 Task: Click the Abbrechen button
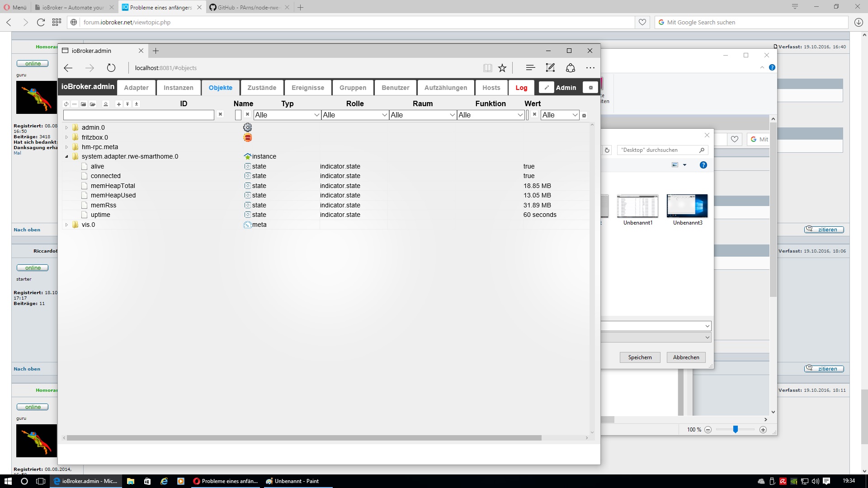(686, 357)
